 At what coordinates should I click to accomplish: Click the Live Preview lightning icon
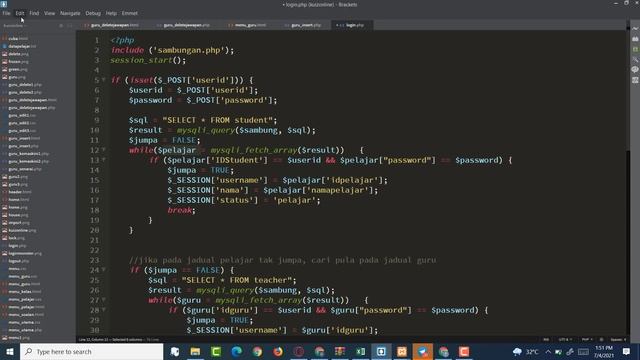(x=635, y=29)
